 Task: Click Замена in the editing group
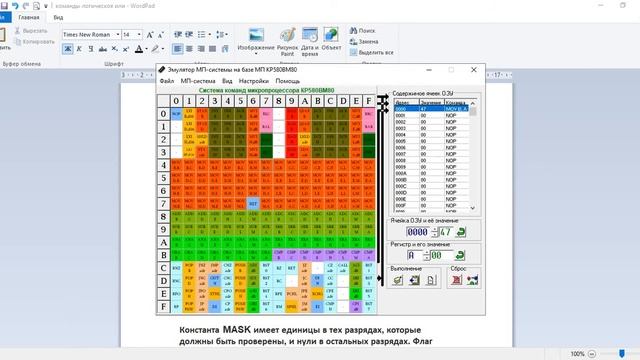pyautogui.click(x=364, y=42)
